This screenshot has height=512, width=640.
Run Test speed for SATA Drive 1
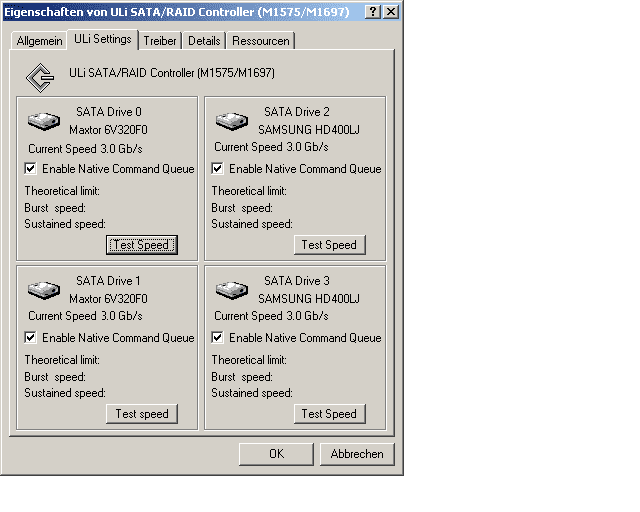coord(142,414)
